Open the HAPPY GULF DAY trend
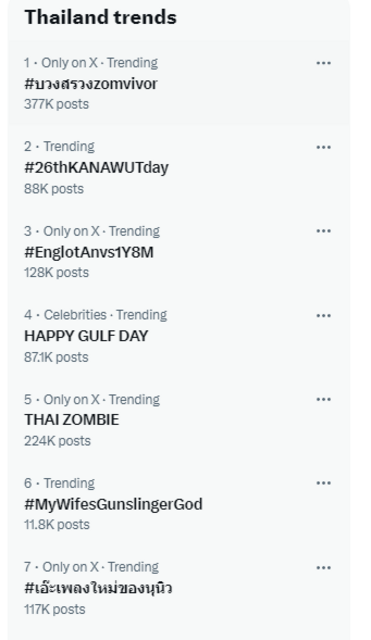 point(86,336)
